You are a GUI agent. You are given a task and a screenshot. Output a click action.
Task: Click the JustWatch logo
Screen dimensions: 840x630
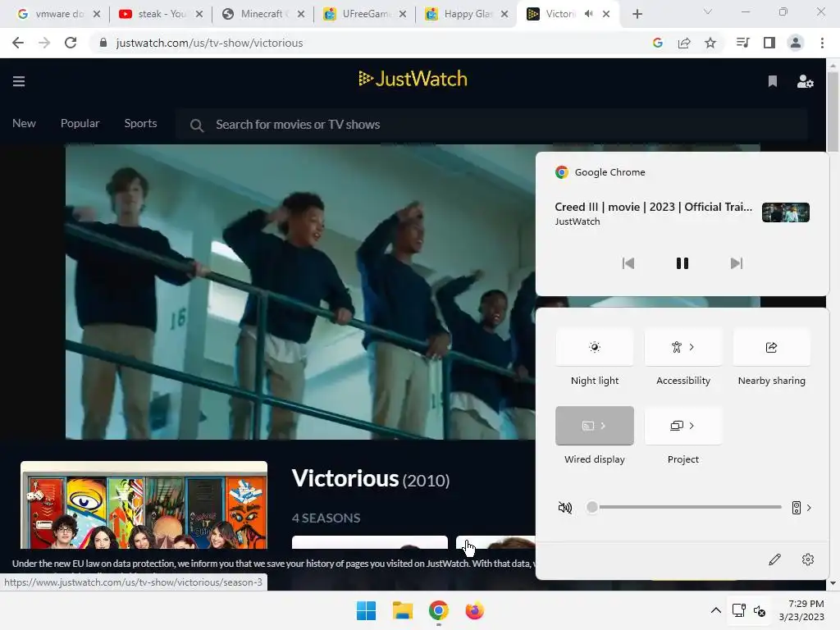click(413, 79)
